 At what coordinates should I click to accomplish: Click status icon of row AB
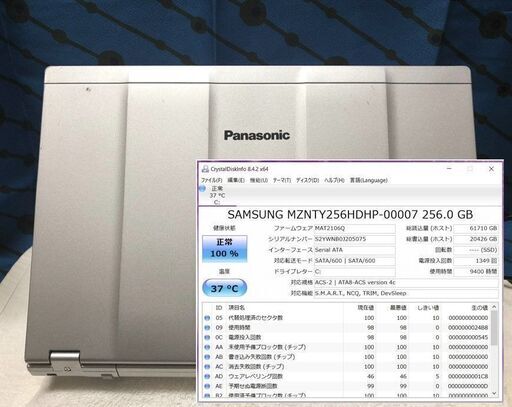(x=207, y=357)
